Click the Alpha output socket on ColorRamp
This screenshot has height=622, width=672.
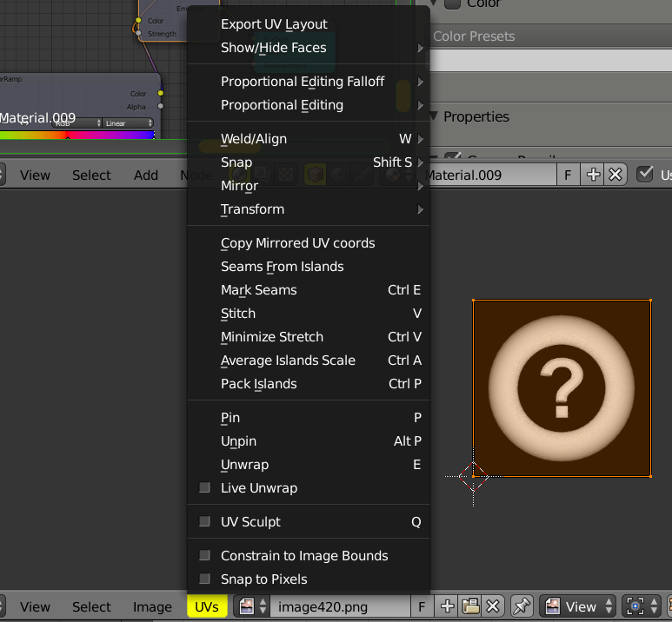click(x=160, y=106)
